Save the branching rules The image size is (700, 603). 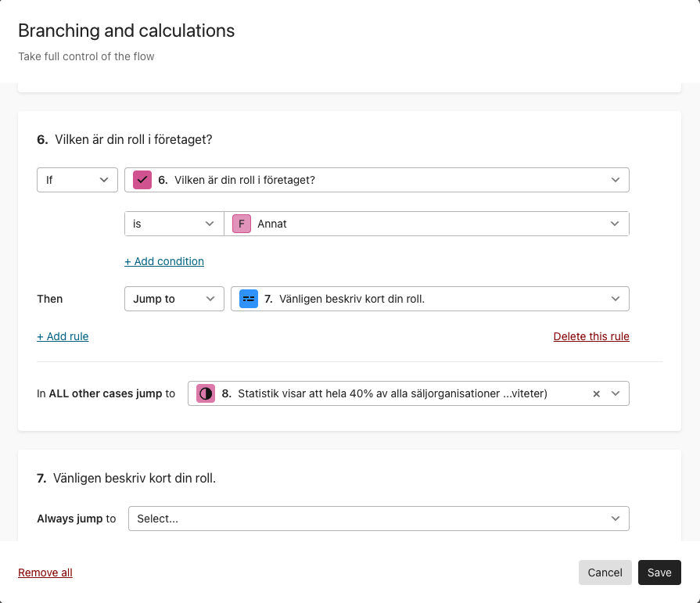(659, 572)
